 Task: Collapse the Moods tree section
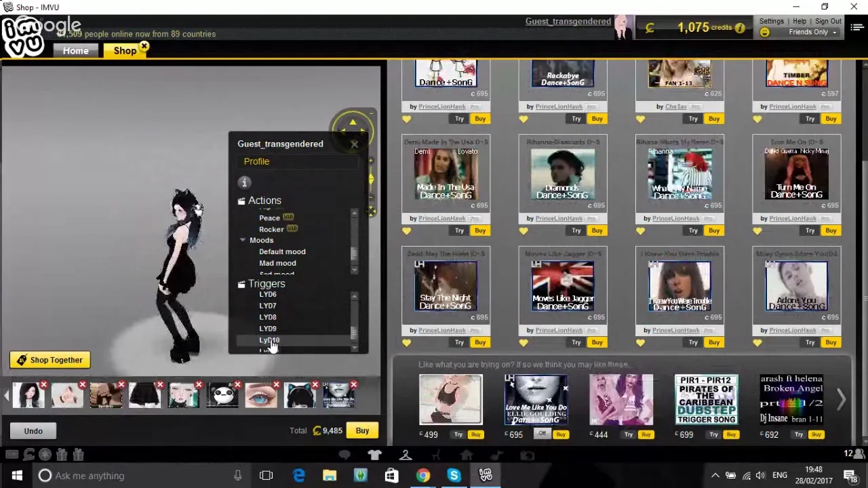click(243, 240)
